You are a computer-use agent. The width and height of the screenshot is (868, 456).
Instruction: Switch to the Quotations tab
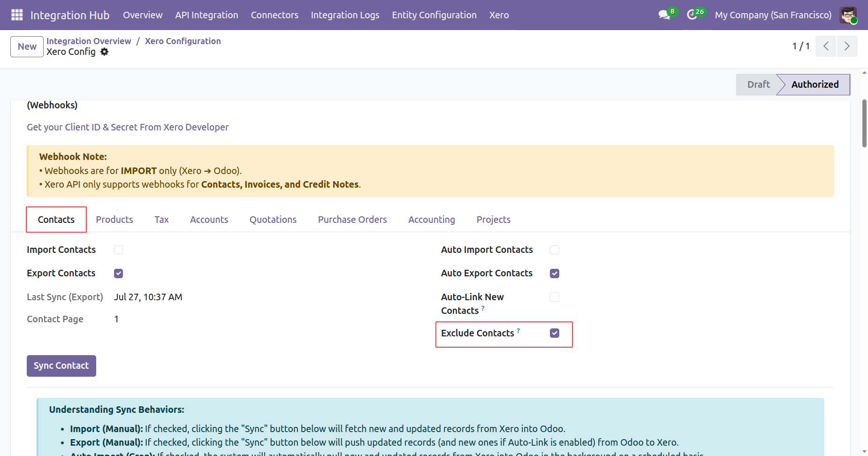coord(273,220)
